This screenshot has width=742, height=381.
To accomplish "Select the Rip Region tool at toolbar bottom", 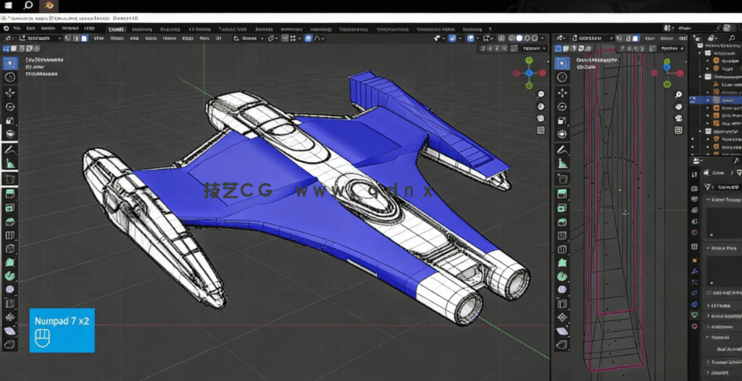I will coord(10,345).
